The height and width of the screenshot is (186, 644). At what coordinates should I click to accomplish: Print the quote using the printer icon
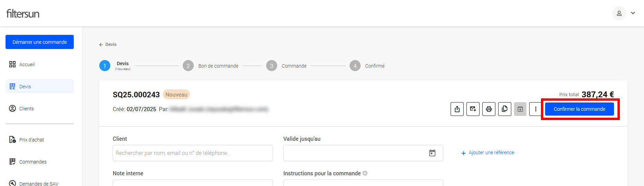click(489, 109)
